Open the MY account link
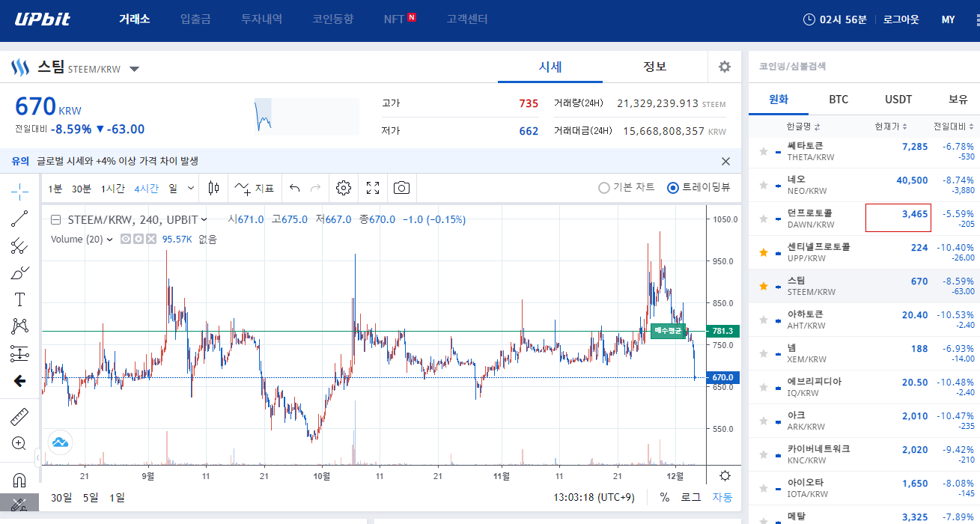This screenshot has width=980, height=524. click(x=948, y=19)
